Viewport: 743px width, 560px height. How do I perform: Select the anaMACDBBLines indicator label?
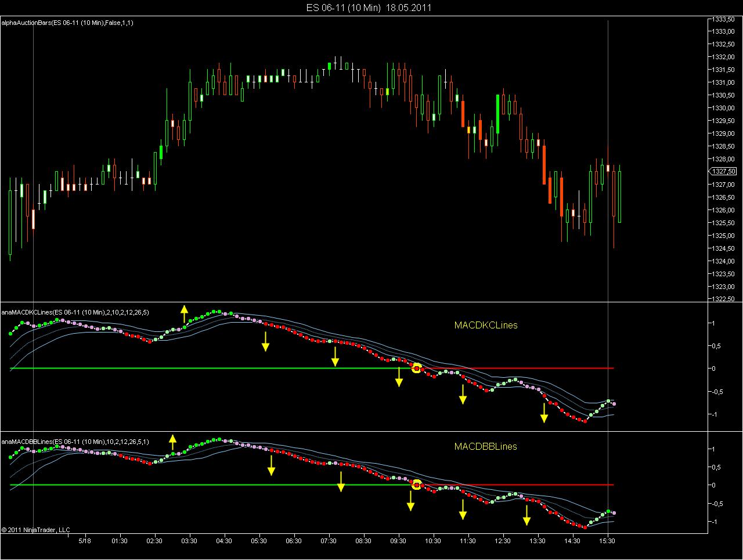pyautogui.click(x=75, y=442)
